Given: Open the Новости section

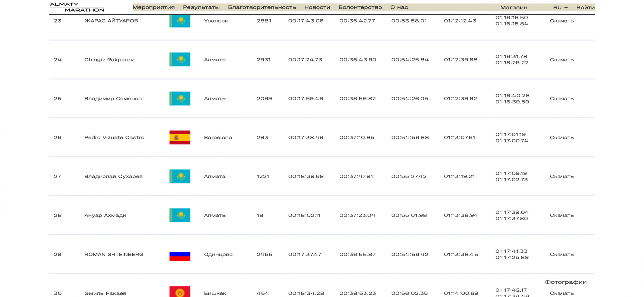Looking at the screenshot, I should coord(317,7).
